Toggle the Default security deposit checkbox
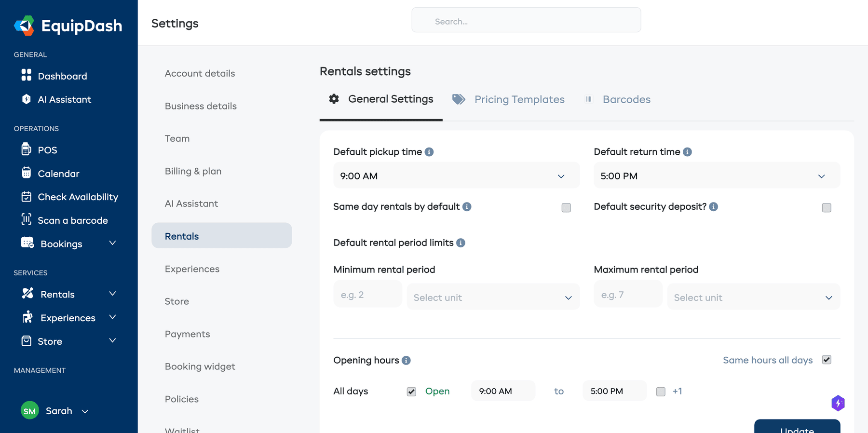Screen dimensions: 868x433 click(827, 208)
